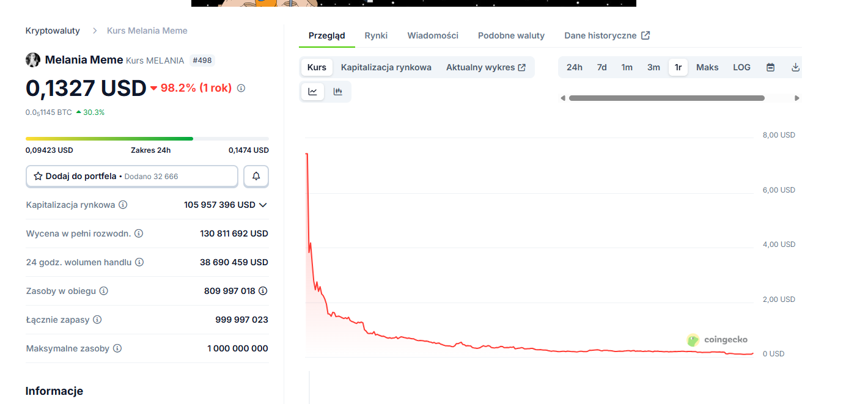The image size is (868, 404).
Task: Click the 24h price range bar
Action: coord(147,139)
